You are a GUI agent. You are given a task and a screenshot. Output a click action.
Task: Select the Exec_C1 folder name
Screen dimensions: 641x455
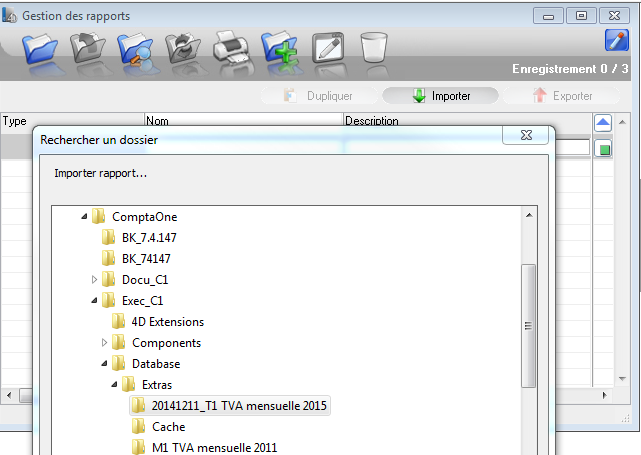143,301
